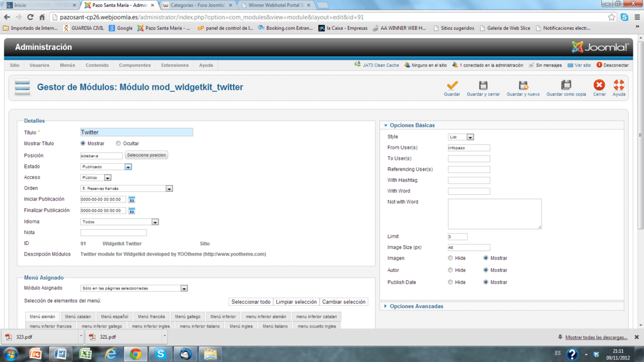Click browser back arrow
Screen dimensions: 644x362
[x=7, y=17]
